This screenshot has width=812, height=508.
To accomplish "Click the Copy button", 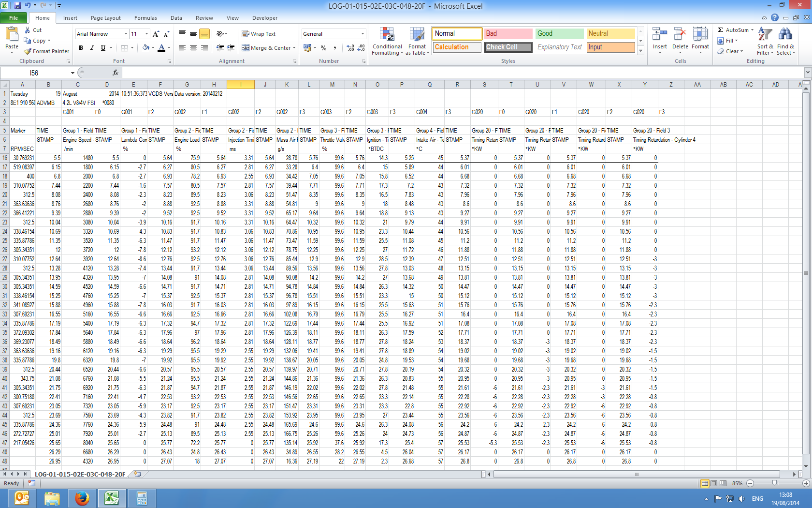I will pos(37,41).
